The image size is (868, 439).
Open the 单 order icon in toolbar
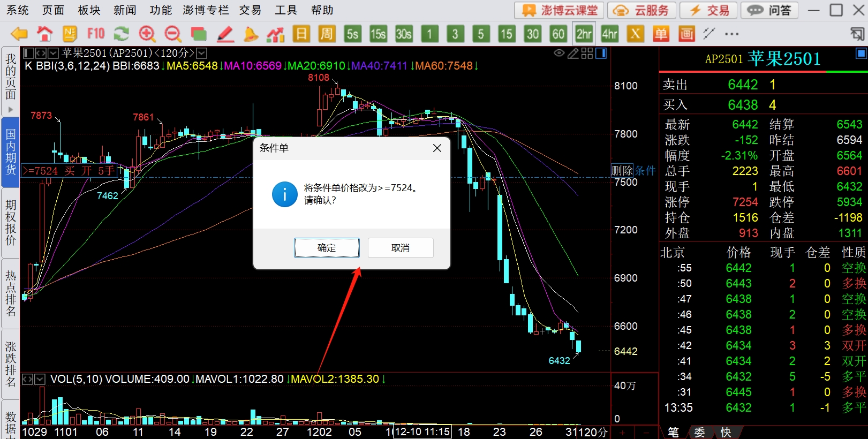661,34
